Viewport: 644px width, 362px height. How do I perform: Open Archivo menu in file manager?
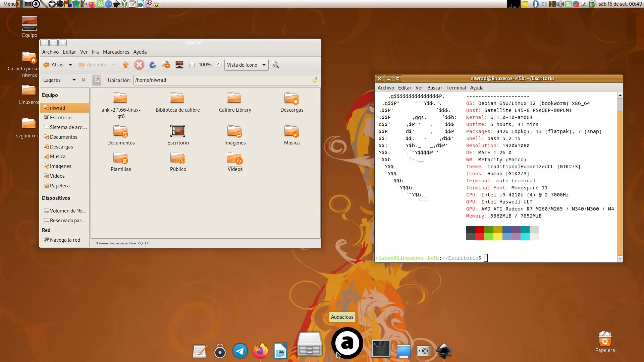(x=50, y=52)
